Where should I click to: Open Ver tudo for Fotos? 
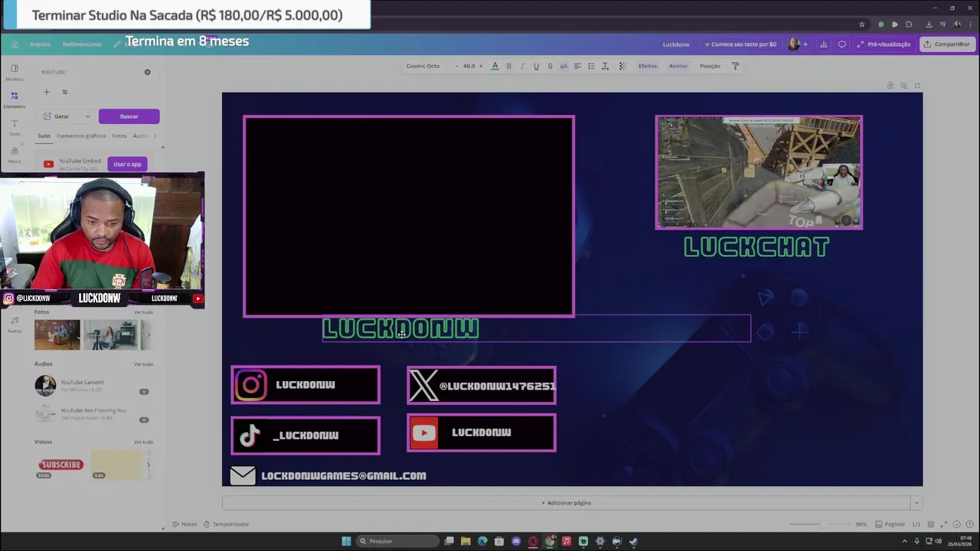click(x=143, y=312)
